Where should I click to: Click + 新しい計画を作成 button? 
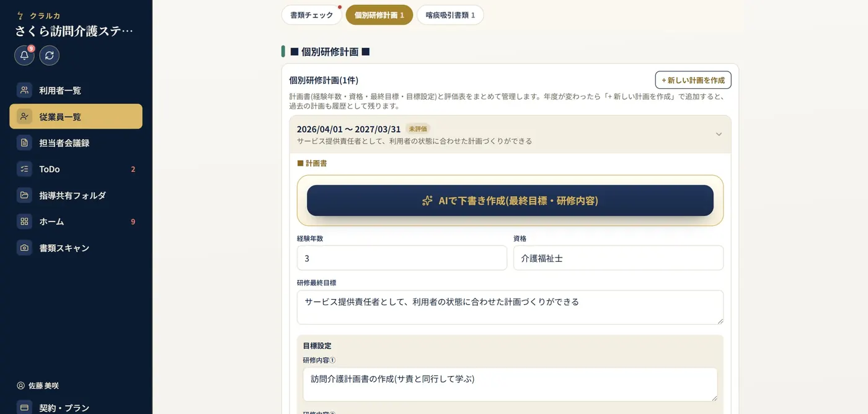pyautogui.click(x=693, y=80)
